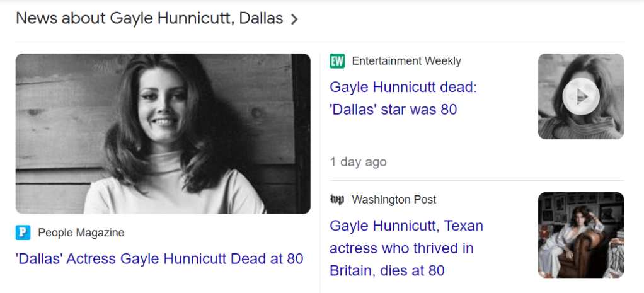Screen dimensions: 644x293
Task: Click the '1 day ago' timestamp
Action: coord(358,162)
